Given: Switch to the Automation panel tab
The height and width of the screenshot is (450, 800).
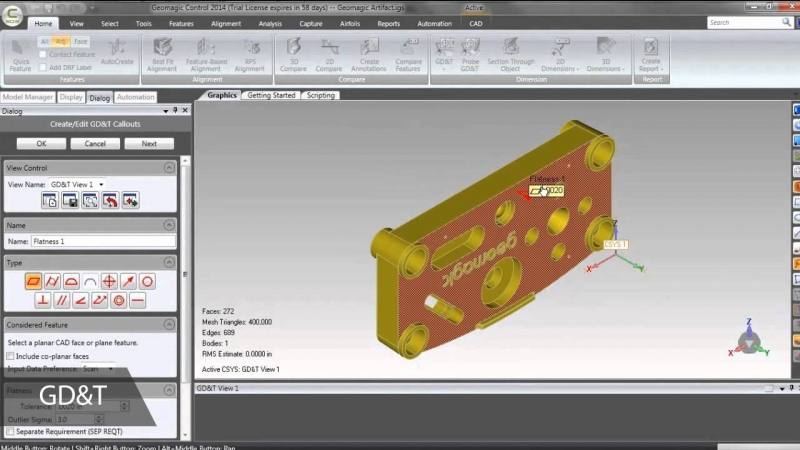Looking at the screenshot, I should click(x=135, y=97).
